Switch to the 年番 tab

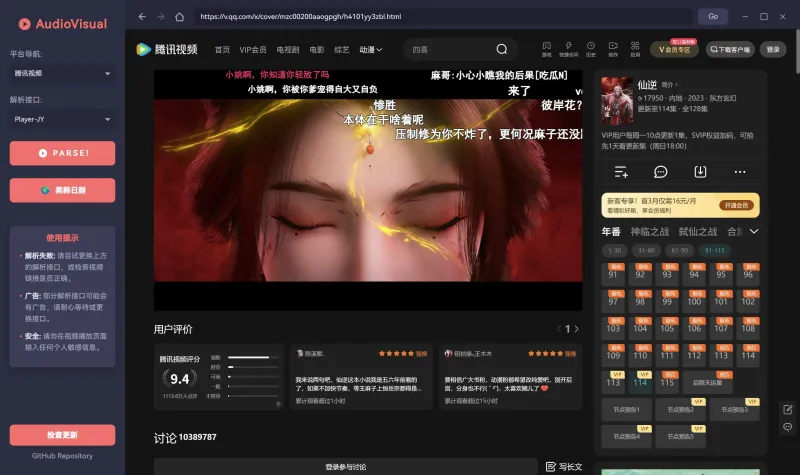tap(611, 232)
